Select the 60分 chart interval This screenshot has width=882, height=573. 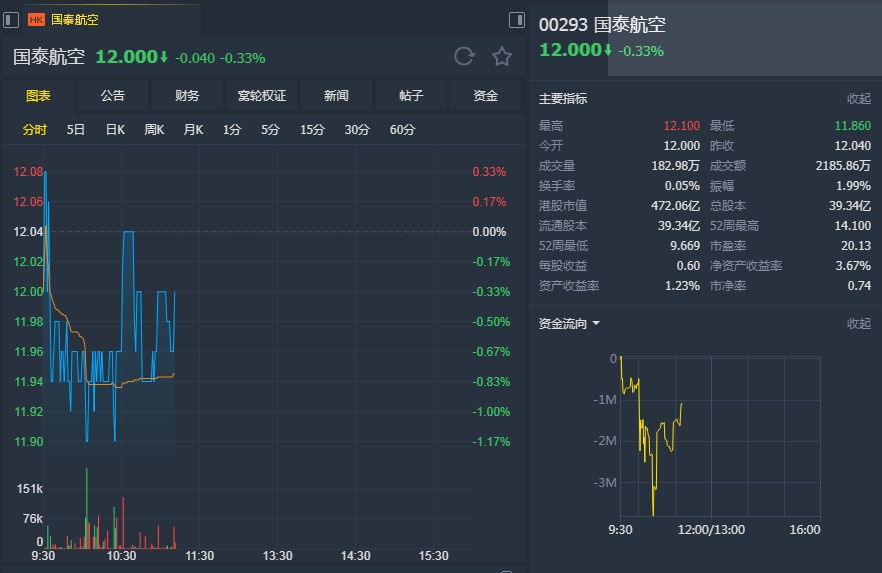402,130
